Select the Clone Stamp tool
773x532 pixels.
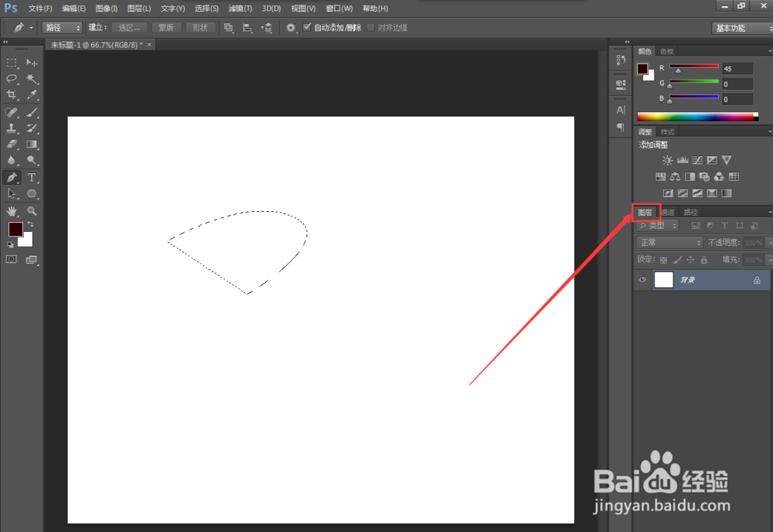pos(12,128)
